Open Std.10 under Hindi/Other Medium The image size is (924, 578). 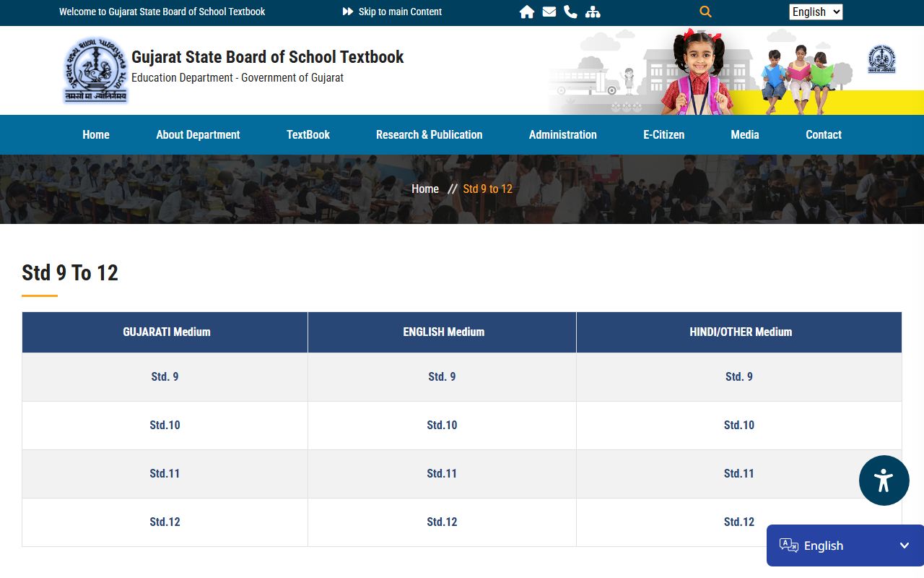739,425
